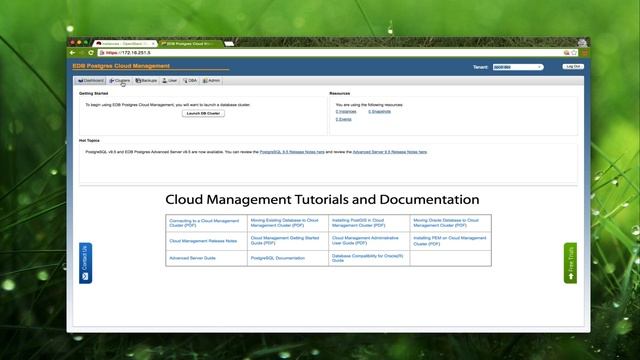
Task: Click the Log Out button
Action: (573, 67)
